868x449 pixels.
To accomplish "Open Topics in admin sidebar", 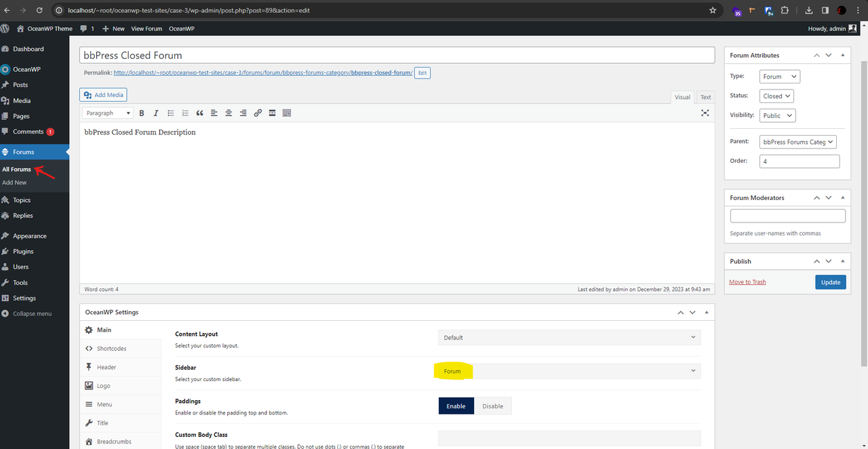I will 35,200.
